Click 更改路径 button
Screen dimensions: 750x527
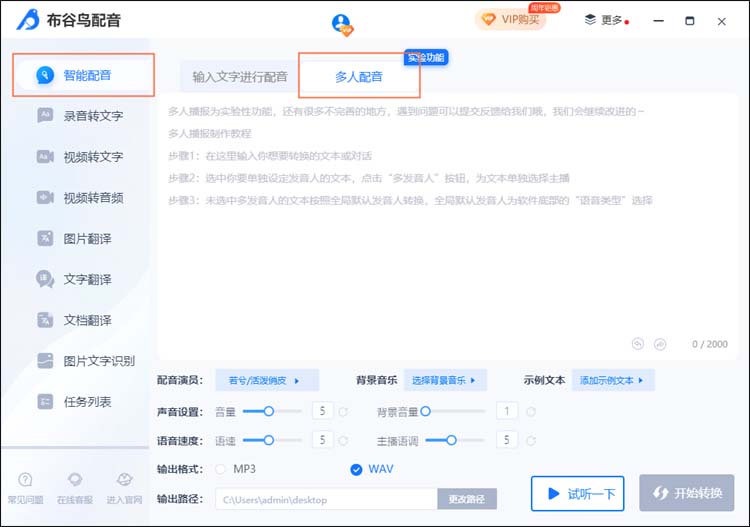coord(466,499)
